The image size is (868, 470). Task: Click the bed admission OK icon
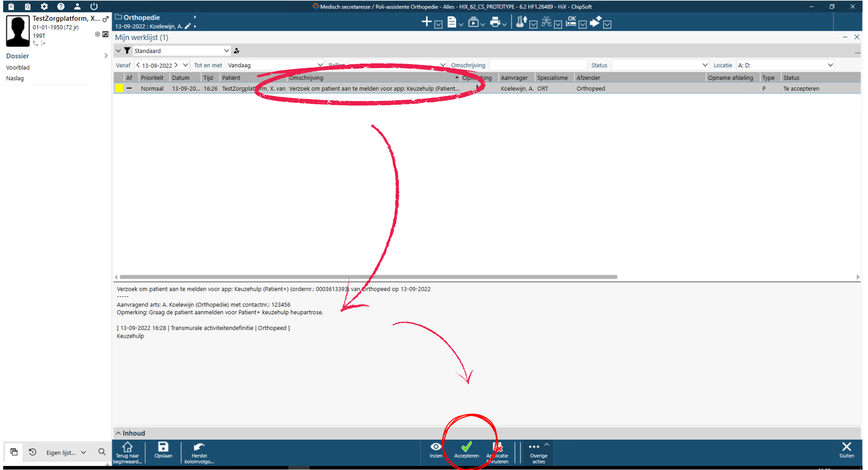tap(571, 22)
